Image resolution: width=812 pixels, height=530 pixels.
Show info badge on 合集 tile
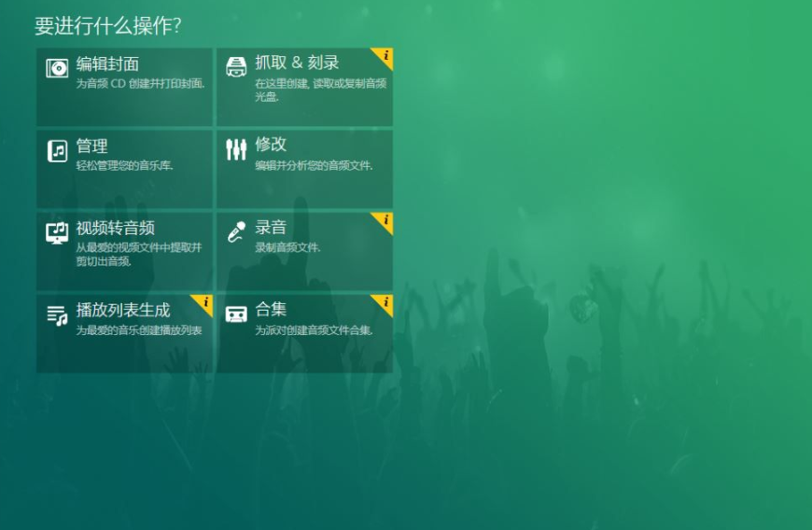385,302
